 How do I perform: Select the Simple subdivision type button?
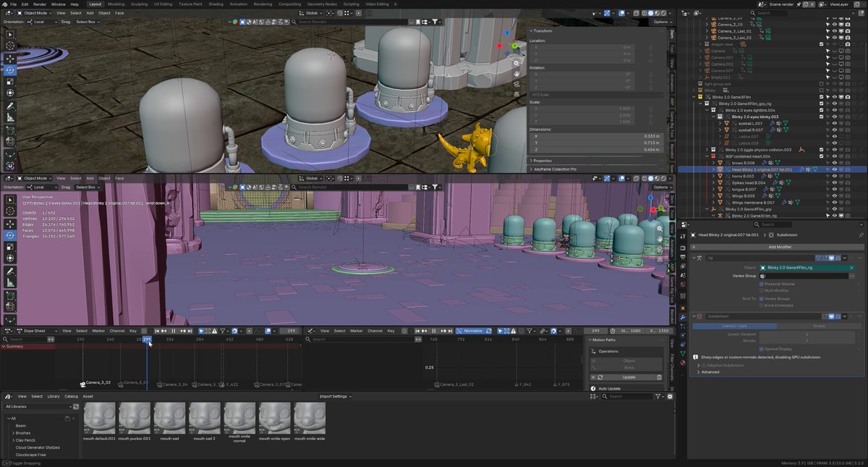pyautogui.click(x=819, y=326)
